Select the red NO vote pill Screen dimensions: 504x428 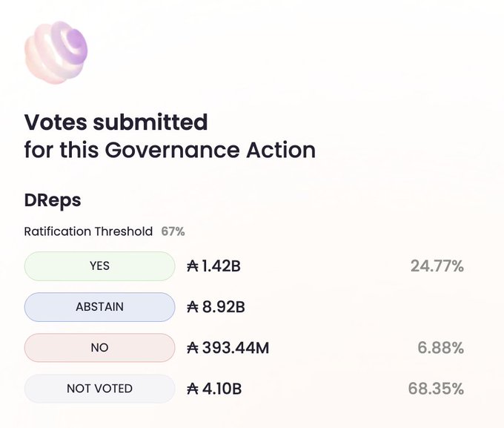point(99,348)
